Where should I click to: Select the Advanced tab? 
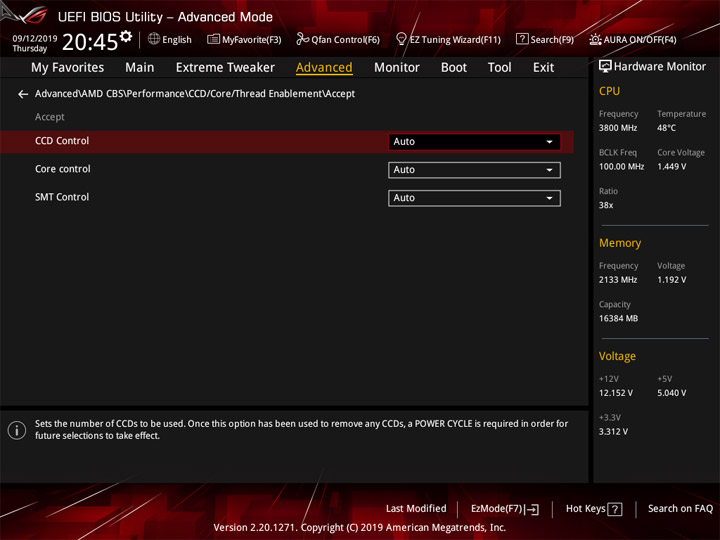click(324, 68)
